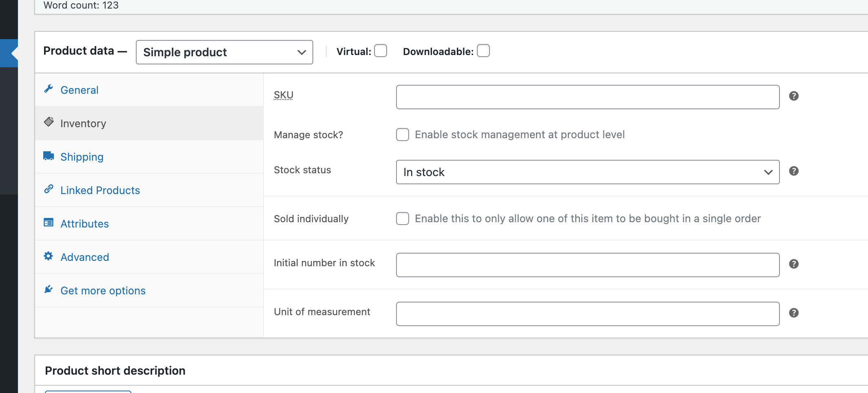Expand the In stock status dropdown

click(587, 172)
